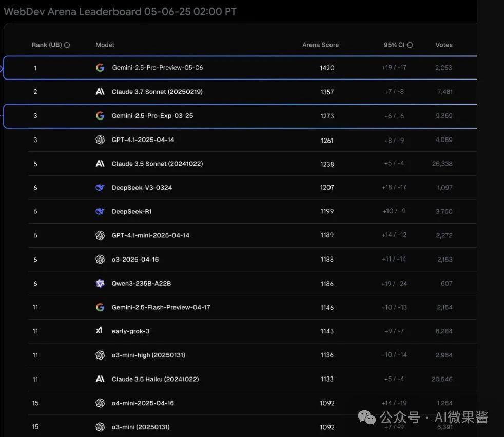
Task: Select the Qwen3-235B-A22B model name
Action: pyautogui.click(x=142, y=284)
